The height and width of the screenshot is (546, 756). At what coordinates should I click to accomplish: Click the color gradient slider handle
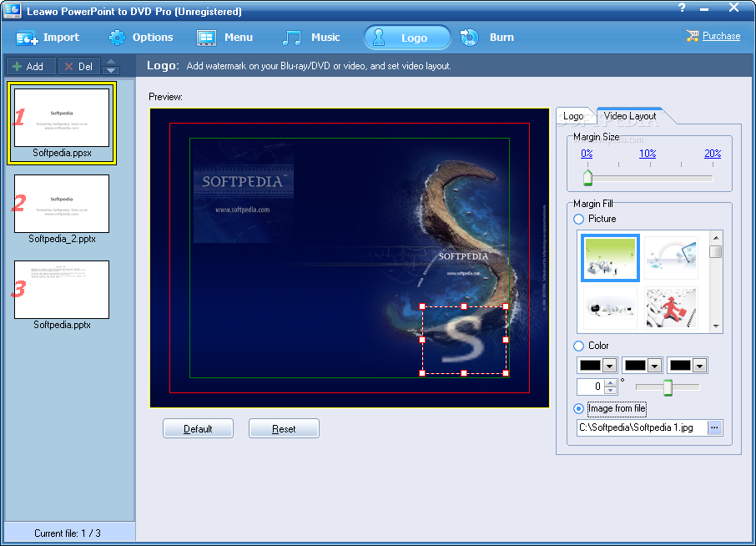coord(668,387)
